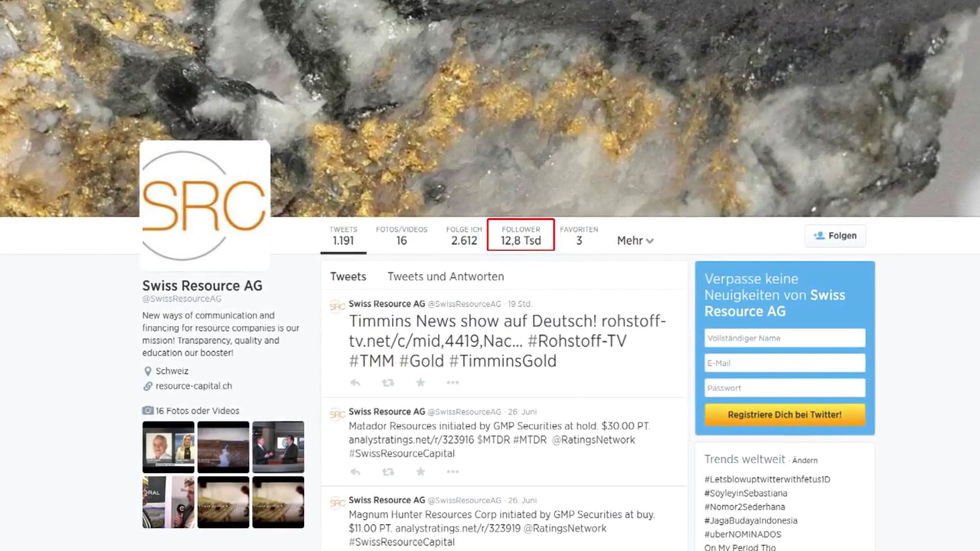Click the #Gold hashtag in Timmins tweet

coord(421,361)
